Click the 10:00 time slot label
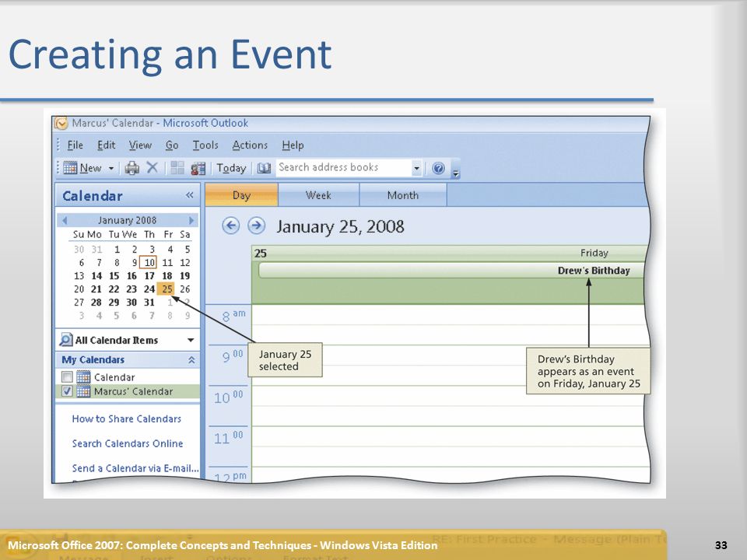 (x=228, y=397)
